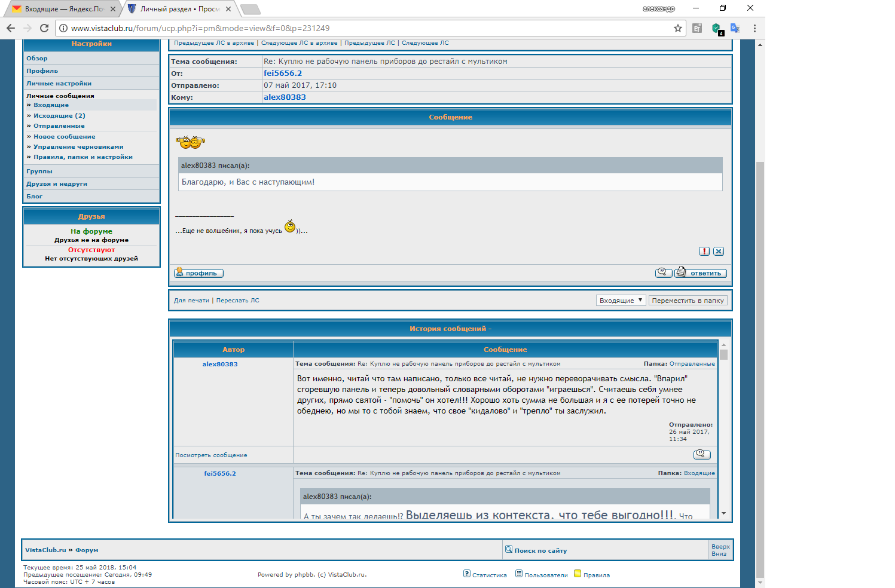Click the quote icon in message history
Screen dimensions: 895x588
tap(702, 455)
